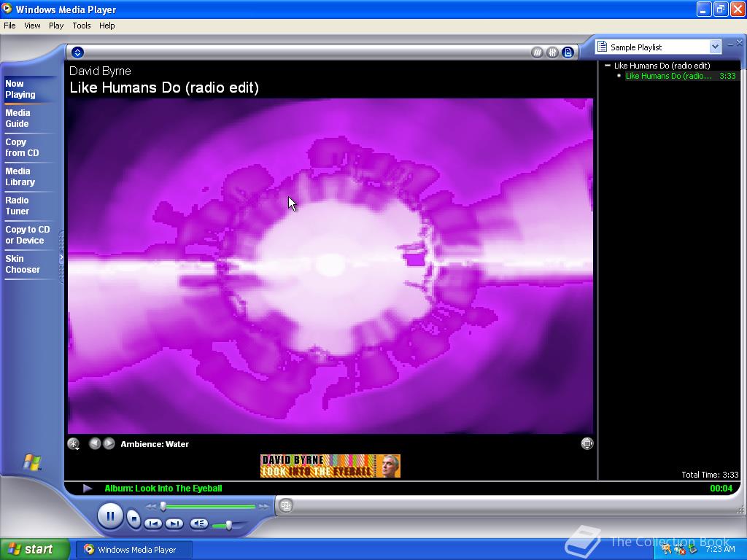Image resolution: width=747 pixels, height=560 pixels.
Task: Stop playback with the stop button
Action: (134, 518)
